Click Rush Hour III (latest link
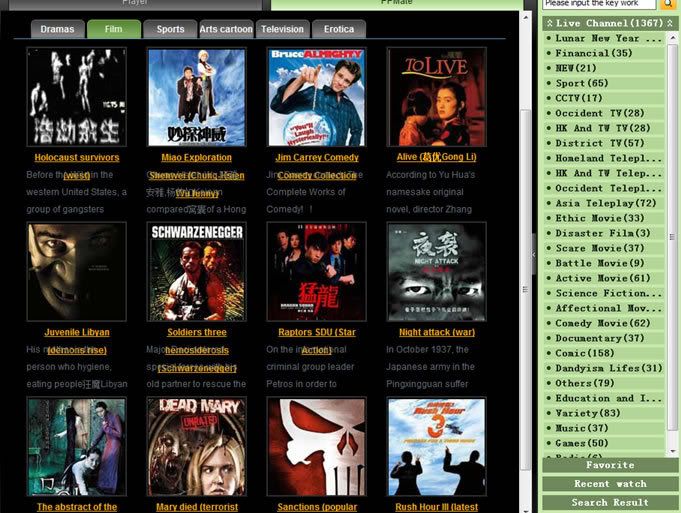Image resolution: width=681 pixels, height=513 pixels. click(436, 507)
